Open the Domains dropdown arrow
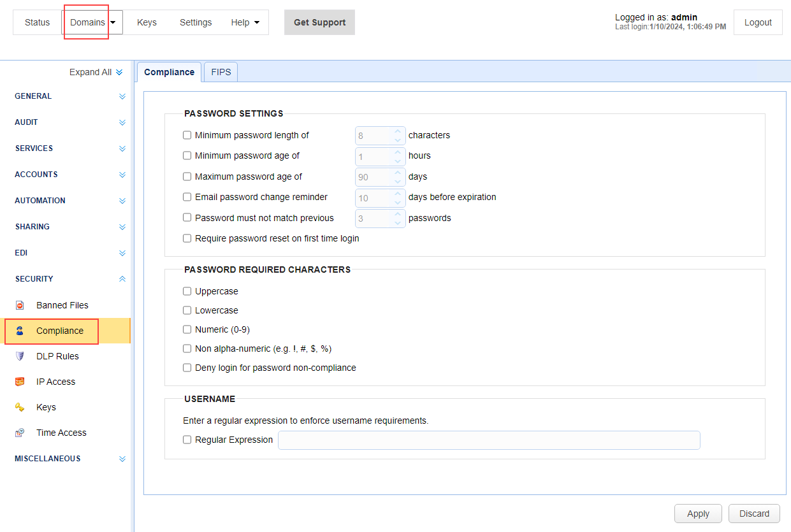791x532 pixels. pos(113,22)
